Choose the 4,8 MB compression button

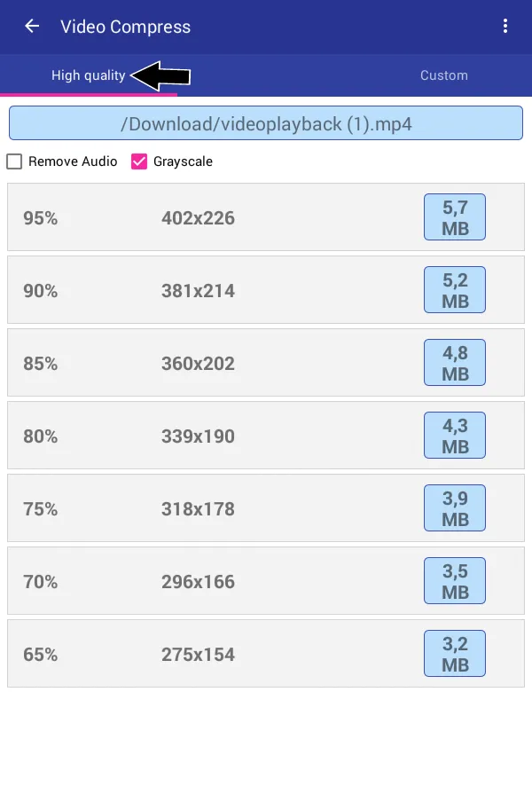pyautogui.click(x=455, y=363)
